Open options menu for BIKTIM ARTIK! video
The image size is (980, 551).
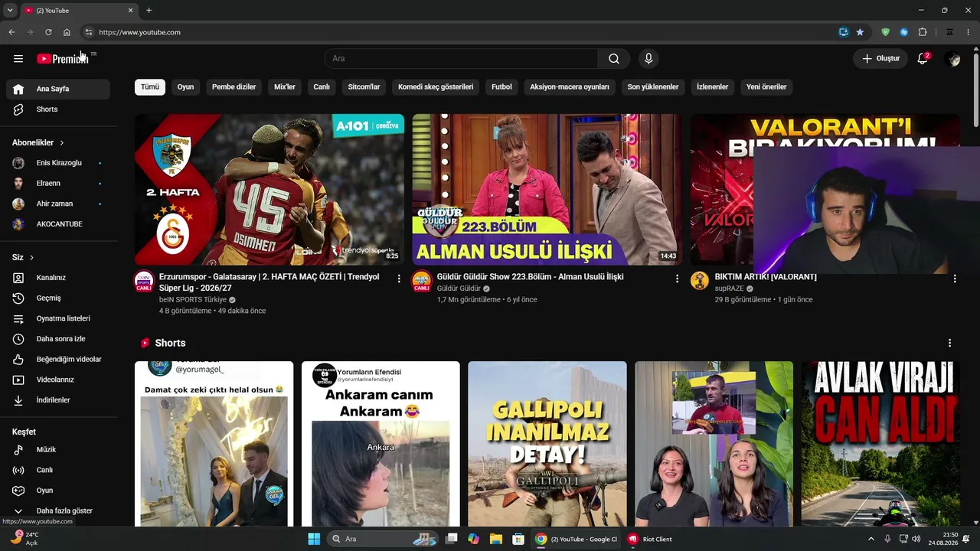(x=955, y=279)
